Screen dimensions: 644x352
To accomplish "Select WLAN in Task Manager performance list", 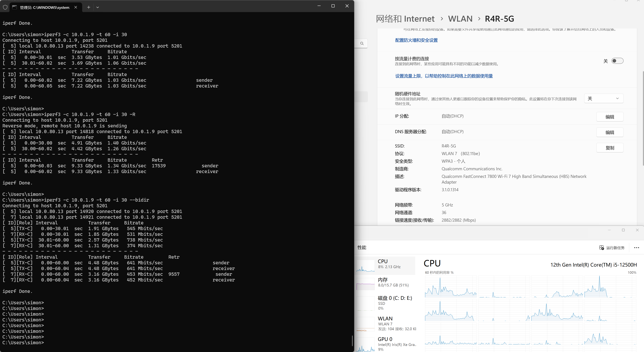I will click(x=385, y=324).
